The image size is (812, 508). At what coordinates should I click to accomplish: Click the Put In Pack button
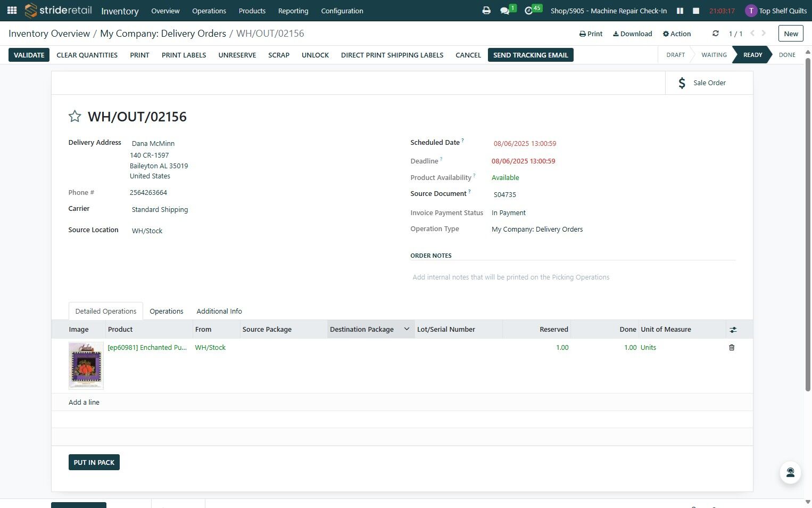click(x=94, y=462)
